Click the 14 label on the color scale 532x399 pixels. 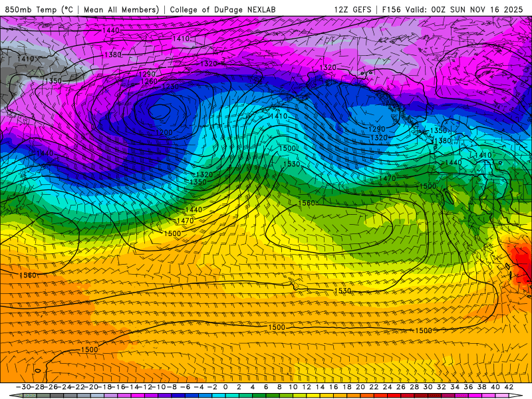[320, 387]
